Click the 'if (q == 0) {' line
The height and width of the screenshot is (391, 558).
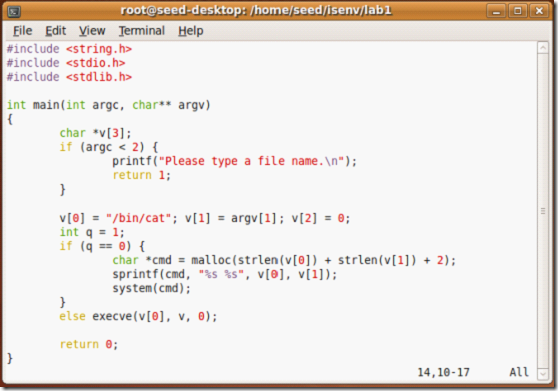102,246
